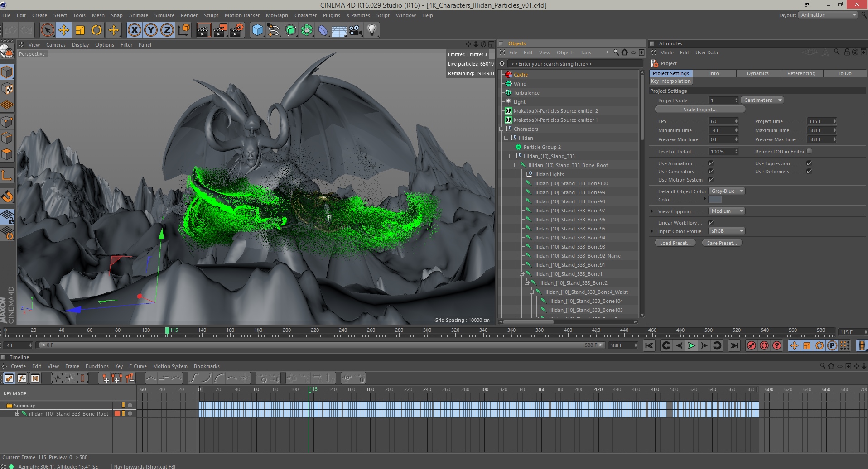Add a light object
Image resolution: width=868 pixels, height=469 pixels.
372,30
